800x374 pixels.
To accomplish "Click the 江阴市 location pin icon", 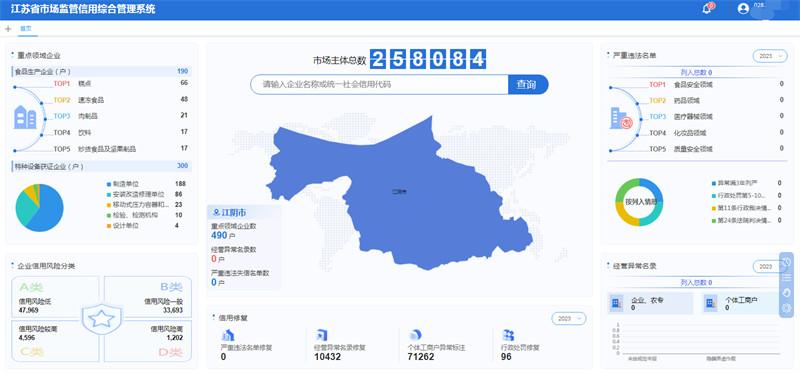I will pos(216,212).
